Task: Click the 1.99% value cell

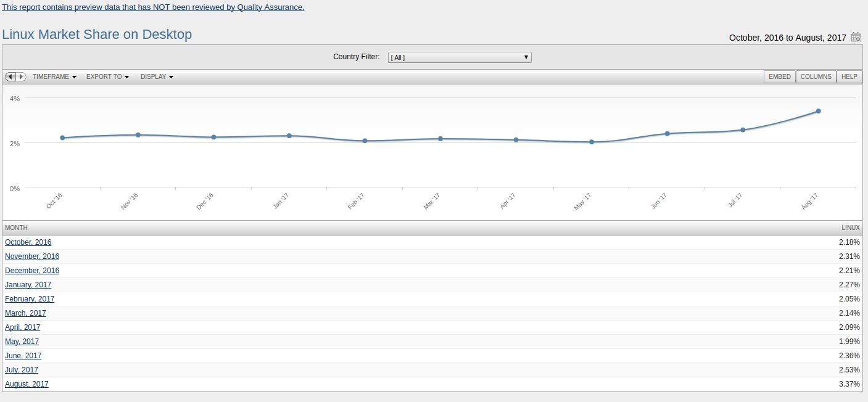Action: click(x=849, y=342)
